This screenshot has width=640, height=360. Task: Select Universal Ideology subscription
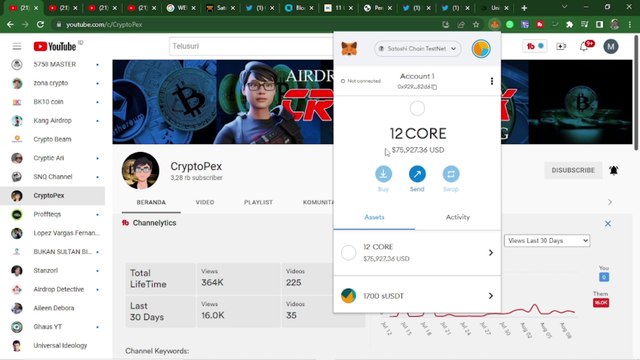(52, 346)
